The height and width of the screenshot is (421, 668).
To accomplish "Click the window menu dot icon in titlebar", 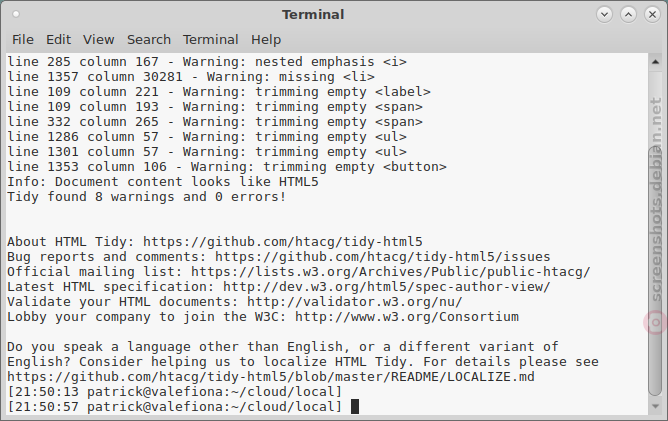I will pos(16,14).
